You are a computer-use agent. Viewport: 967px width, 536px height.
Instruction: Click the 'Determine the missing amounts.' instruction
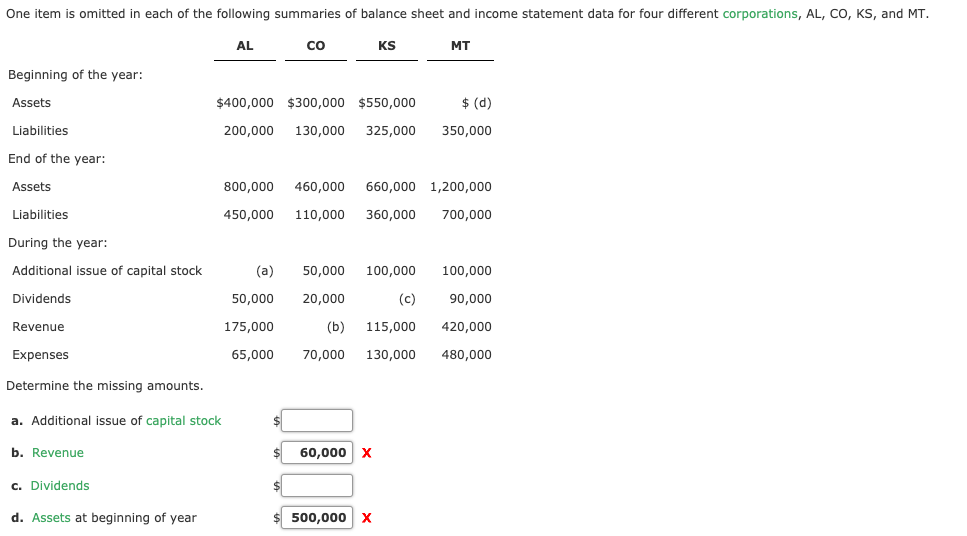105,386
